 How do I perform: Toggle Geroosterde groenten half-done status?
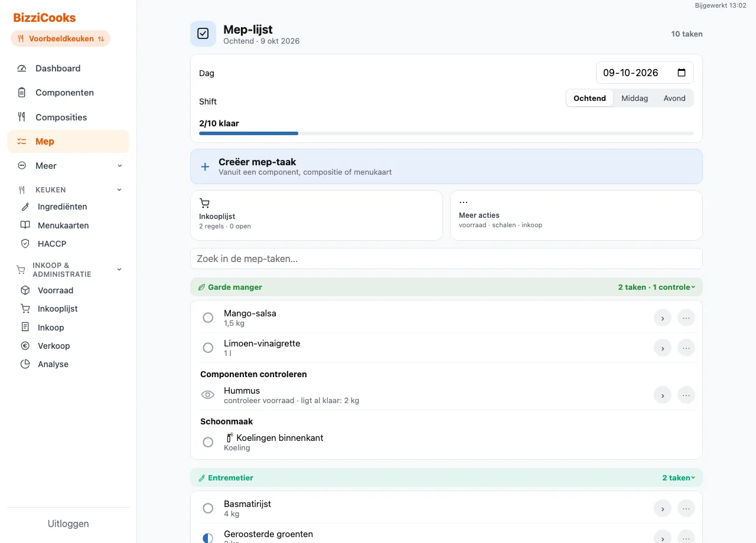point(208,538)
